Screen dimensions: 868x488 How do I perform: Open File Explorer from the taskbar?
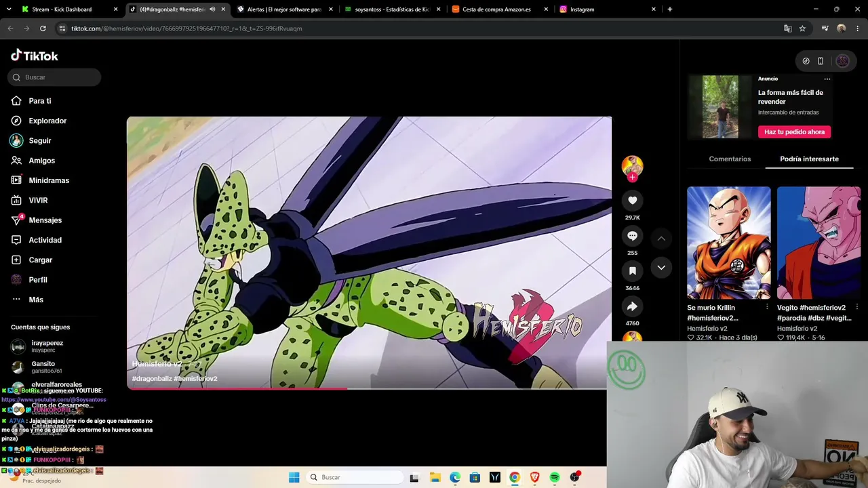tap(435, 477)
